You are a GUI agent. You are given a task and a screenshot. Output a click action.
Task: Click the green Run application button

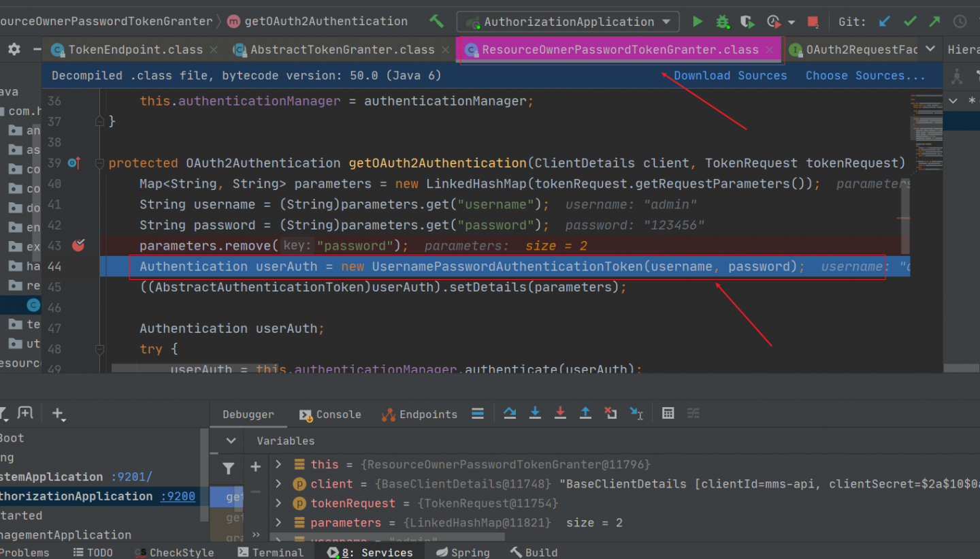click(x=698, y=22)
